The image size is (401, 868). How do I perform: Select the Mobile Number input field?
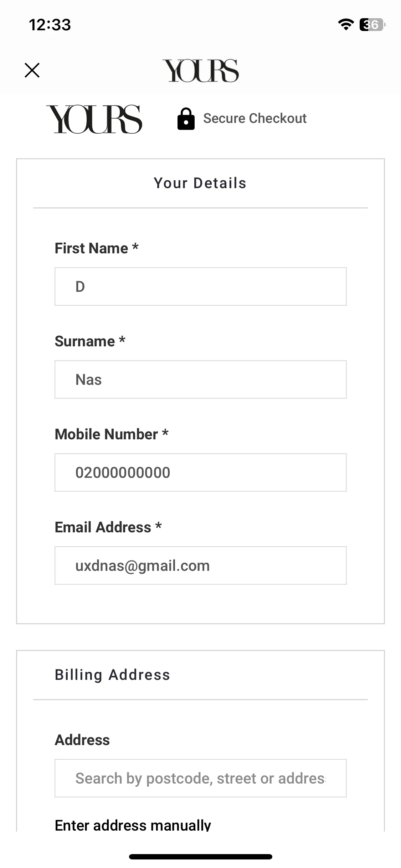pos(201,472)
